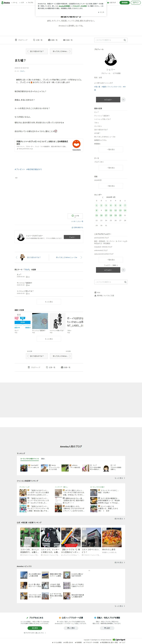Screen dimensions: 142x644
Task: Open the ピグの部屋 link
Action: tap(117, 73)
